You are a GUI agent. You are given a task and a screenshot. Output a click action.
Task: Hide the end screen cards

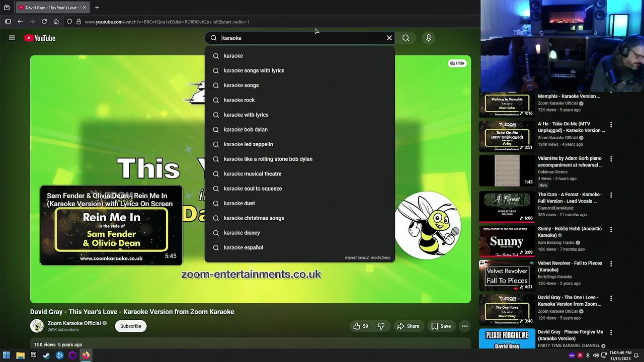tap(457, 63)
